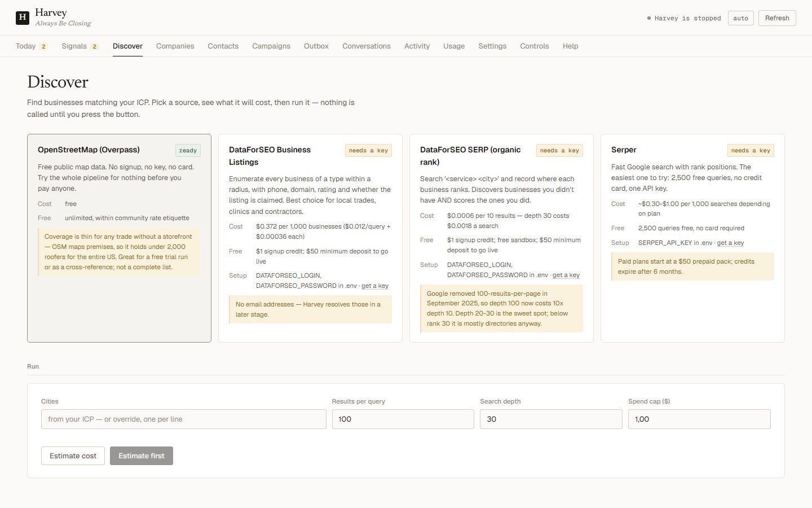Toggle the auto mode button
Image resolution: width=812 pixels, height=508 pixels.
[740, 18]
